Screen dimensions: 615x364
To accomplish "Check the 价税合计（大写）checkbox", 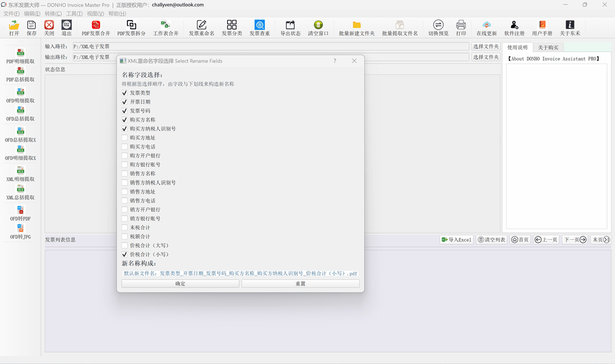I will point(125,245).
